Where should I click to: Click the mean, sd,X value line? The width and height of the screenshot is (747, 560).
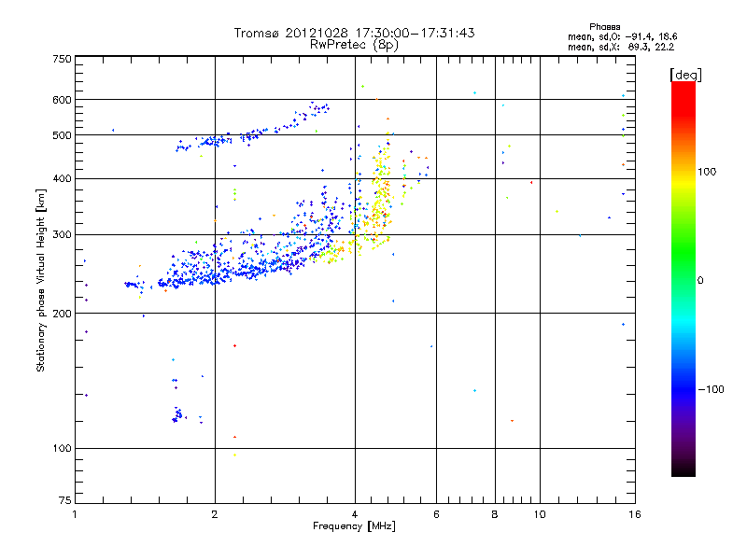coord(621,48)
